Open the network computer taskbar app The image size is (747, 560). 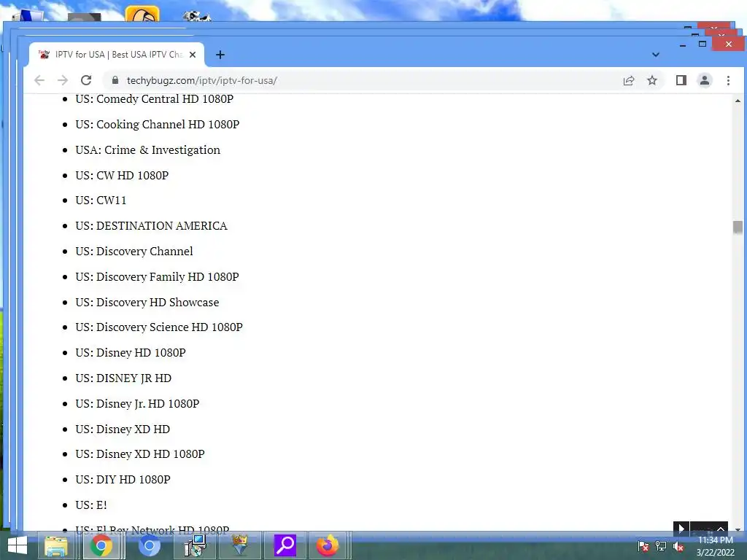point(196,545)
